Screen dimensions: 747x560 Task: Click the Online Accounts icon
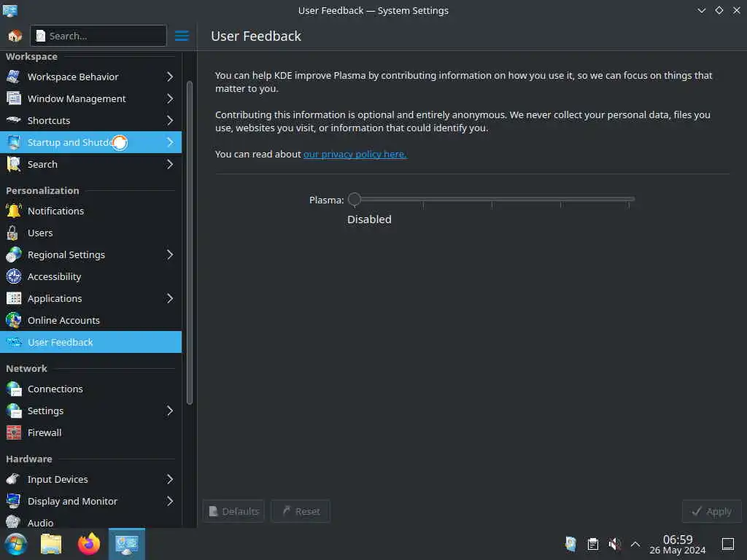tap(13, 320)
